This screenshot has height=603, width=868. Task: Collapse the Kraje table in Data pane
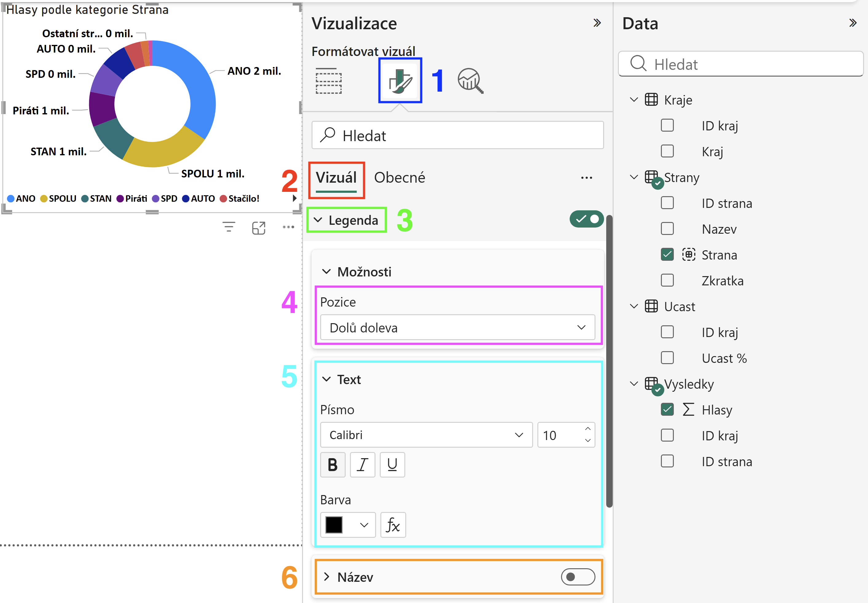[x=634, y=100]
